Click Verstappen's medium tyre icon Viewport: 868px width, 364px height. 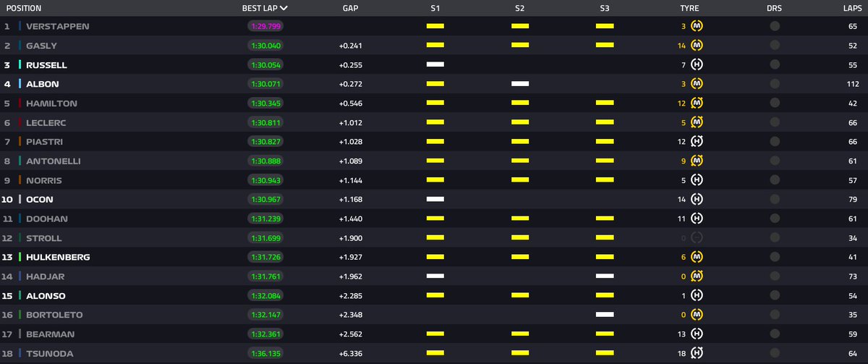[x=697, y=26]
